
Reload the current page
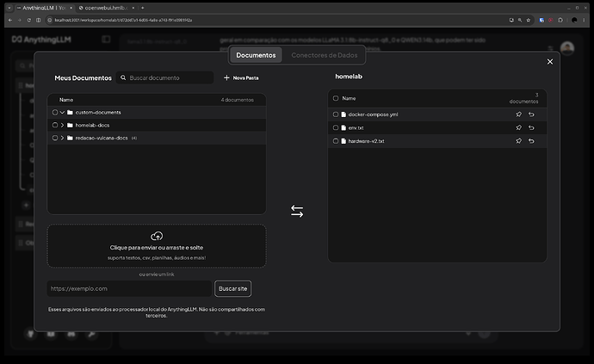coord(28,20)
